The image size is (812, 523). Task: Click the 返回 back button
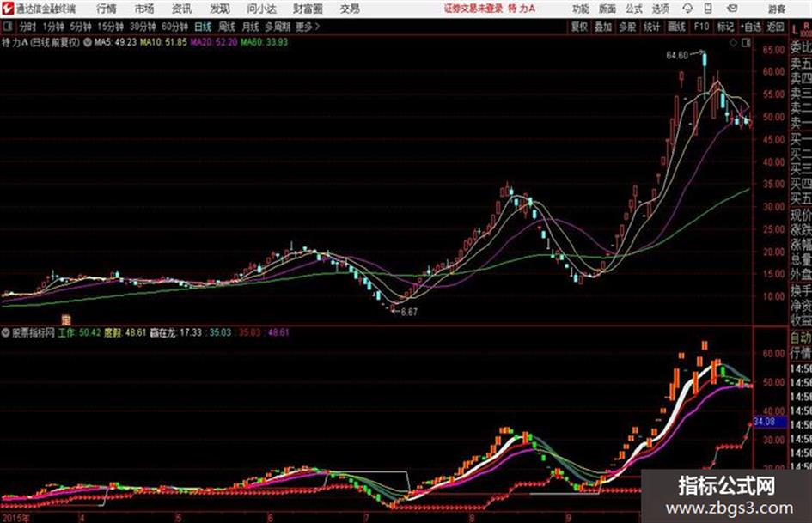(775, 27)
